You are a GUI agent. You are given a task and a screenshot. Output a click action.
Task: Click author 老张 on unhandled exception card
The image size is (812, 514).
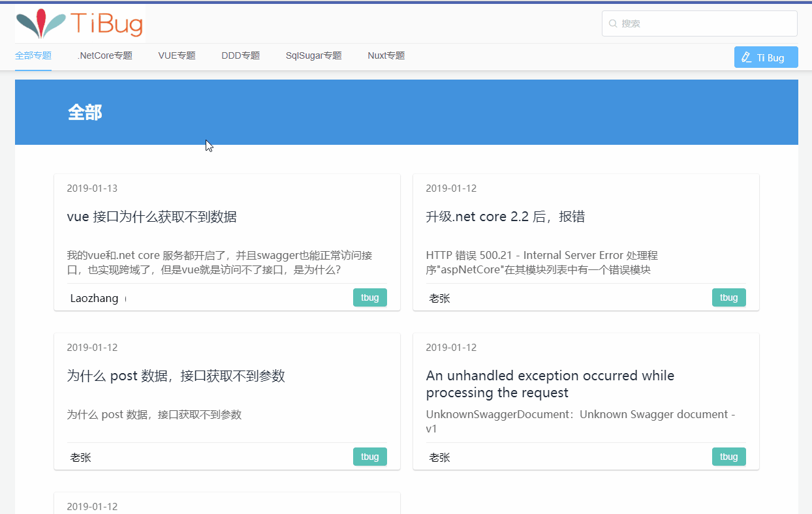tap(439, 457)
